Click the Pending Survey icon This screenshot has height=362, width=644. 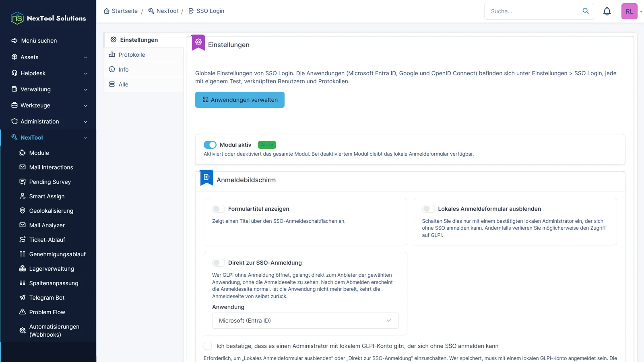[23, 181]
